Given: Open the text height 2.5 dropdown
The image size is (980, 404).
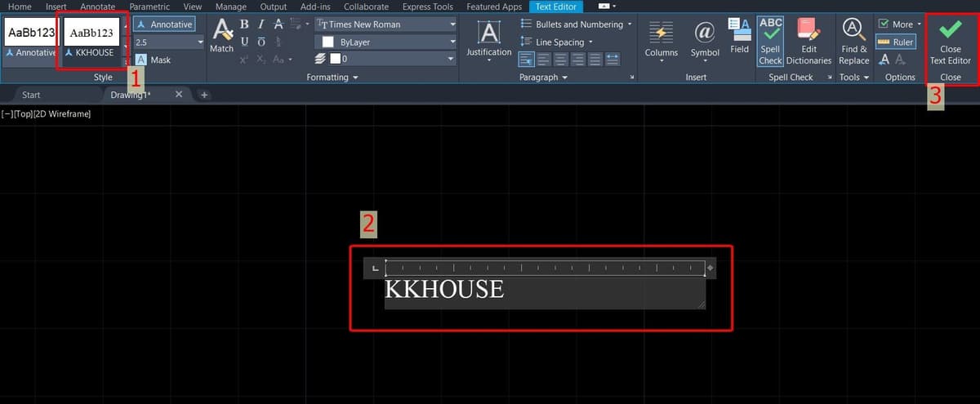Looking at the screenshot, I should pyautogui.click(x=168, y=42).
